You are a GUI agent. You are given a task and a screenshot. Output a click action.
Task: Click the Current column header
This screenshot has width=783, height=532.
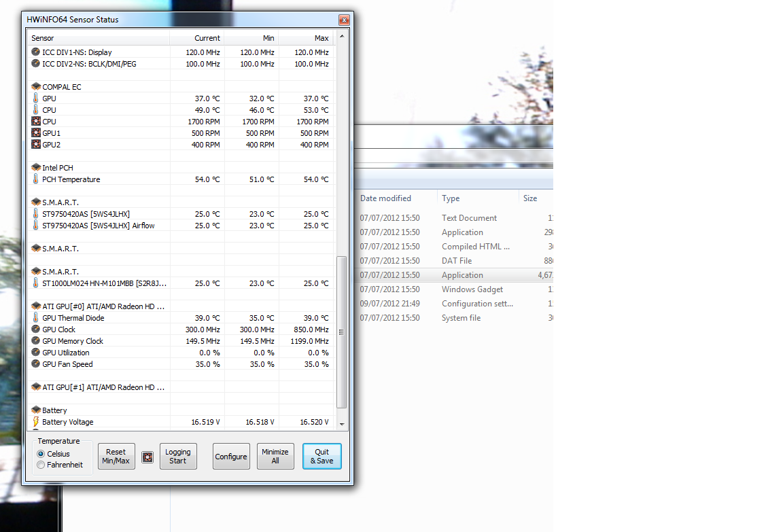pos(196,38)
